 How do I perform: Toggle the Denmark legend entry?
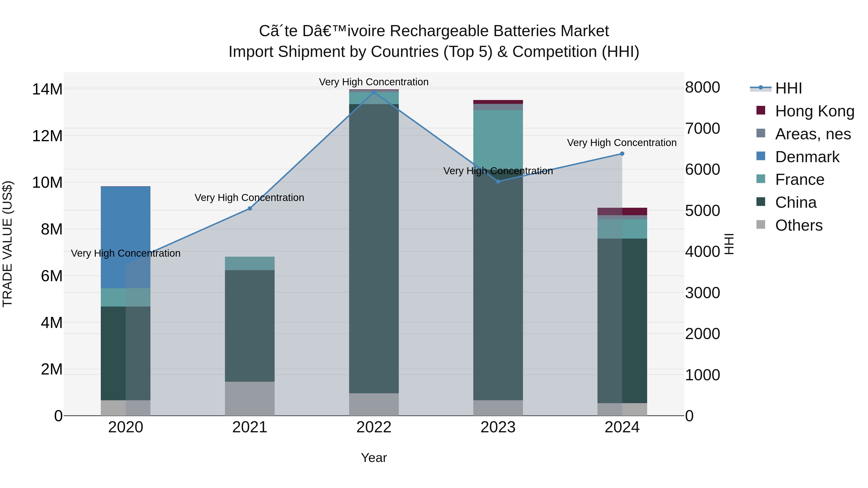coord(798,157)
